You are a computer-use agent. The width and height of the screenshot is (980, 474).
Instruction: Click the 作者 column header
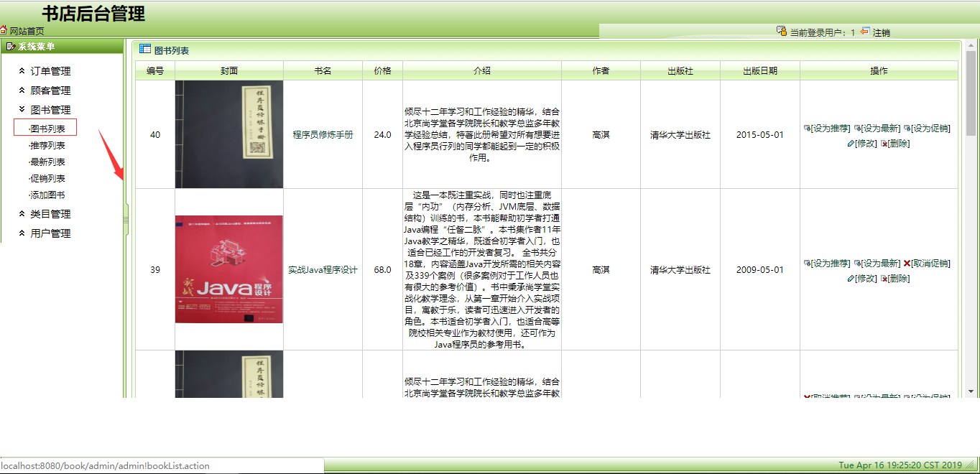(601, 70)
